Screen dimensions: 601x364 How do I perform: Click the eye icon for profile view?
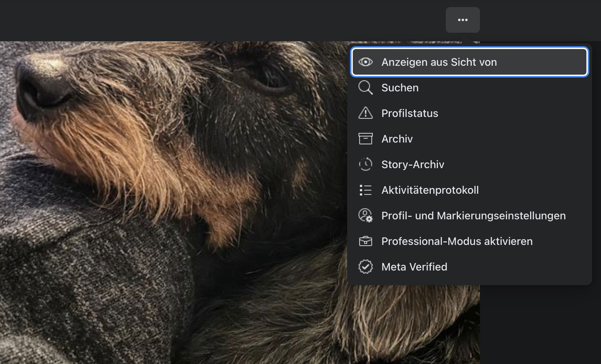[x=365, y=62]
